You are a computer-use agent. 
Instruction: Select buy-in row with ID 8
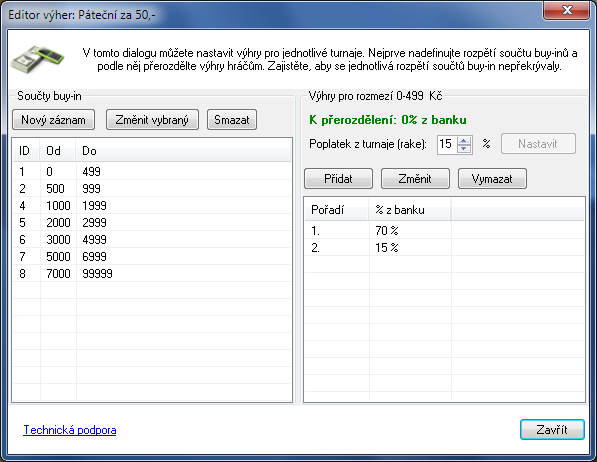[152, 273]
